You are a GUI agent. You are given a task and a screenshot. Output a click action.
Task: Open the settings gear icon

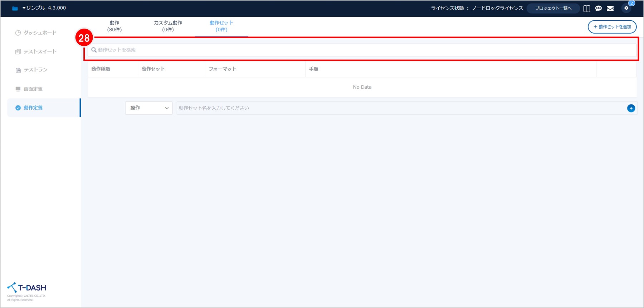[x=626, y=8]
